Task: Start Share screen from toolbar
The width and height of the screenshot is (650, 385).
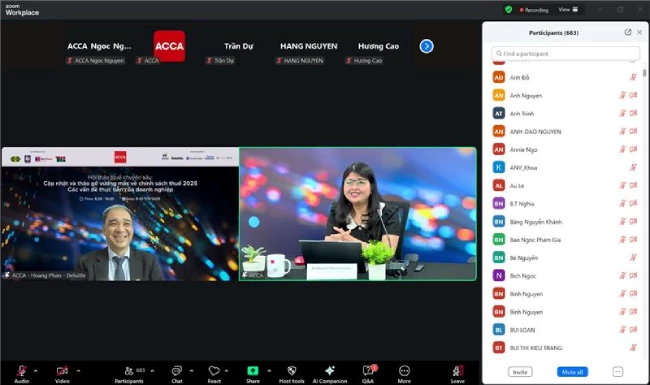Action: tap(252, 370)
